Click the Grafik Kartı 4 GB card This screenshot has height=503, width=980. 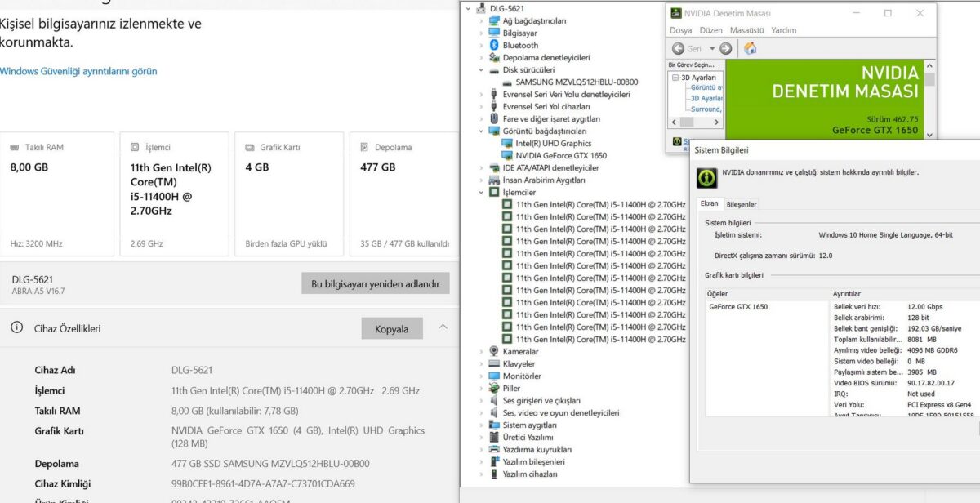[x=289, y=194]
